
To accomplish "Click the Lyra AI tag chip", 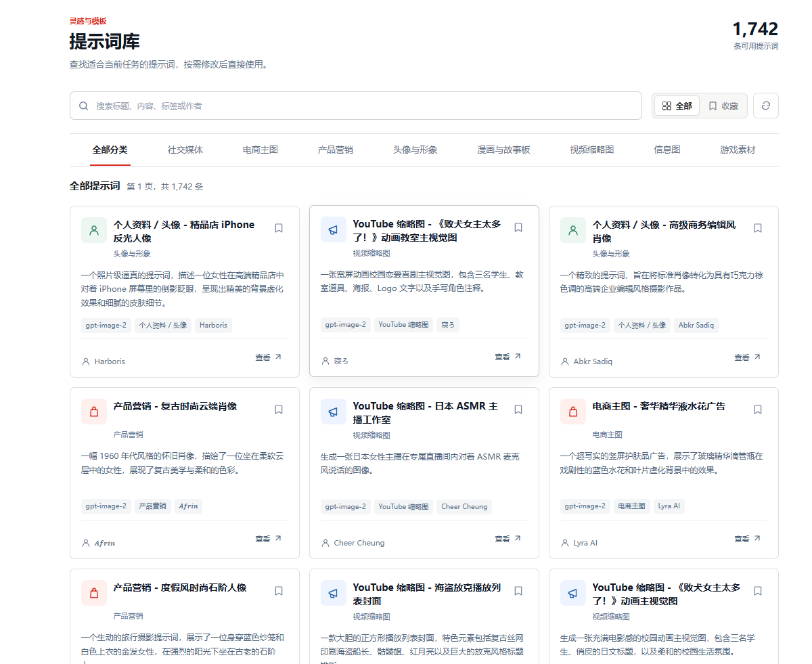I will 669,506.
